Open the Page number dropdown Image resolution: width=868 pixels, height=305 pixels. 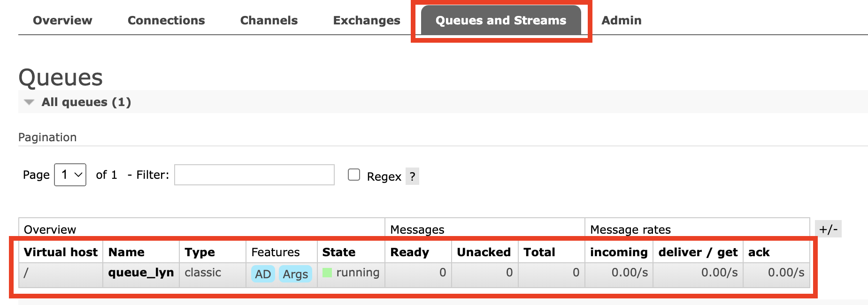[70, 175]
